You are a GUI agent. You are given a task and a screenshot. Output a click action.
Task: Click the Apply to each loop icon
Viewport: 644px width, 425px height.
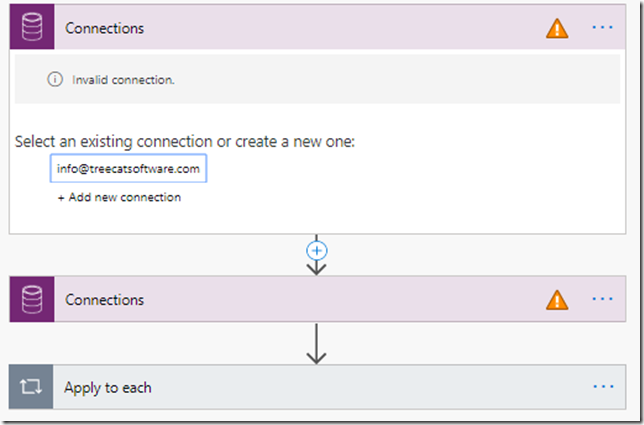coord(31,386)
